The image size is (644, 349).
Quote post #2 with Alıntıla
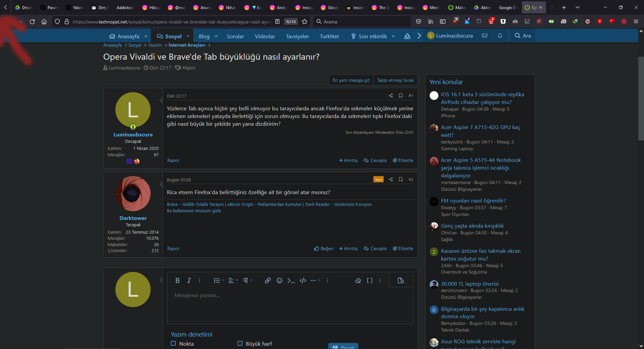[348, 248]
